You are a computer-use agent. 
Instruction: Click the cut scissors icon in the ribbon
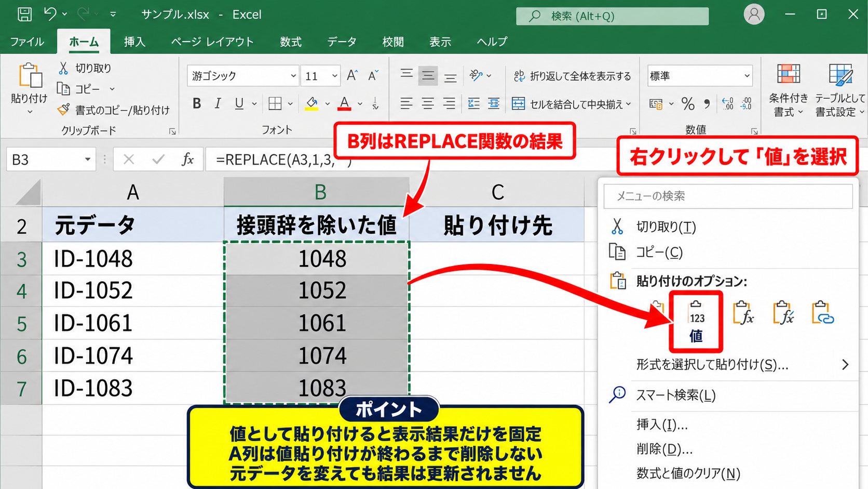[63, 68]
